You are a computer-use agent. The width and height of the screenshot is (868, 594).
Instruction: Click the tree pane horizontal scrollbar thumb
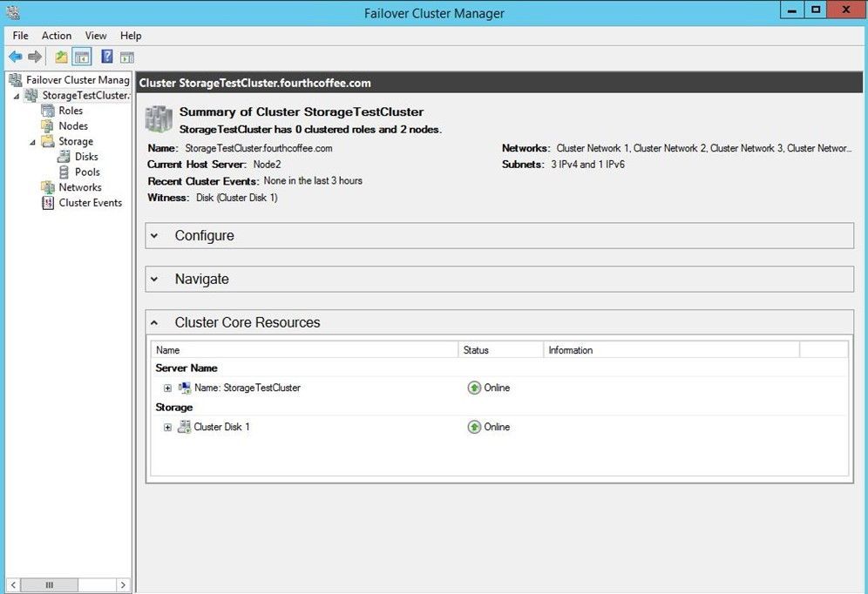50,584
